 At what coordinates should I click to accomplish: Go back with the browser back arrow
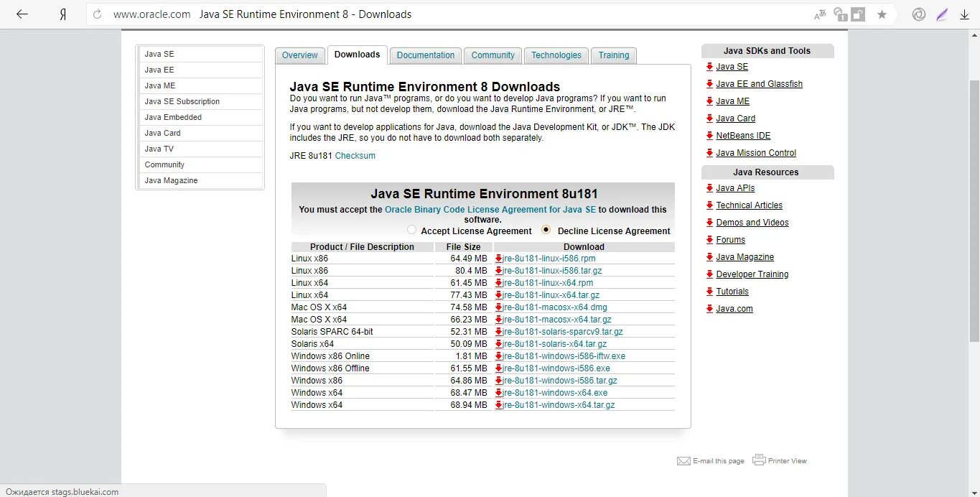point(22,14)
